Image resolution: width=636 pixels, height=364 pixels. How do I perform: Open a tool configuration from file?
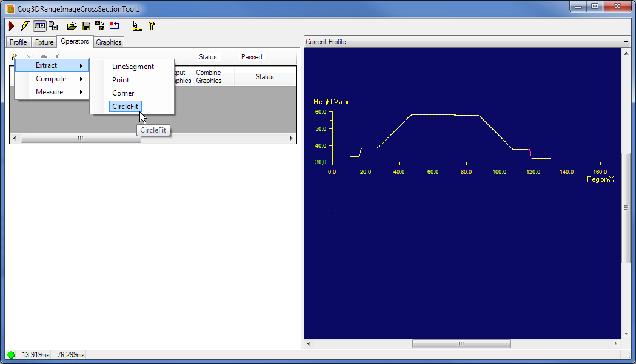click(72, 25)
